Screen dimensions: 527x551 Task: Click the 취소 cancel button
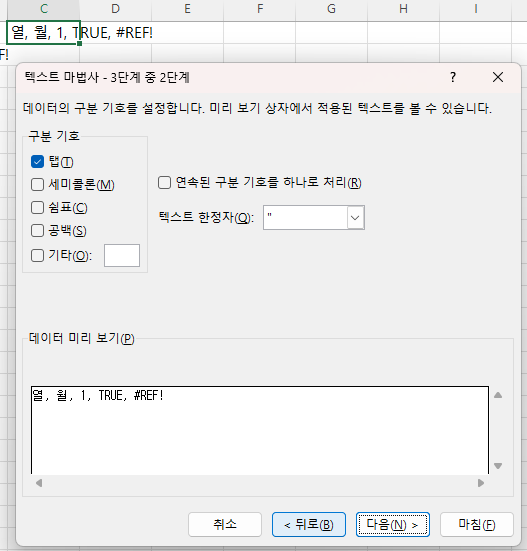tap(225, 524)
